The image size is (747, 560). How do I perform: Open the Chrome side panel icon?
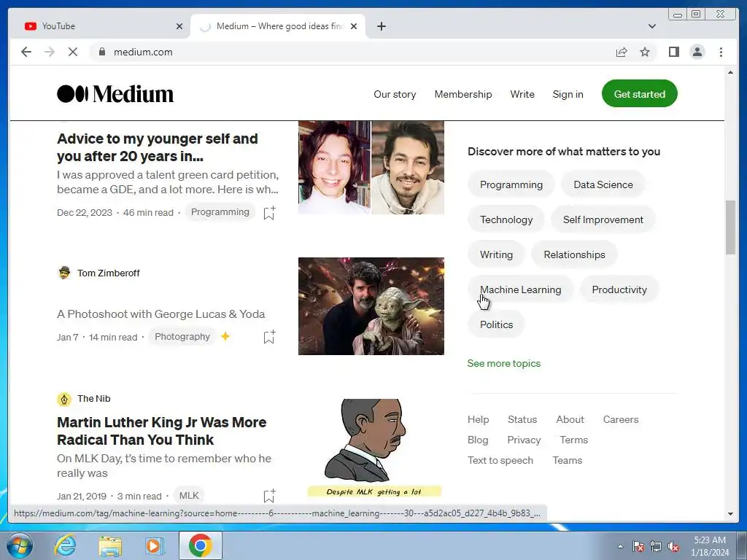673,52
